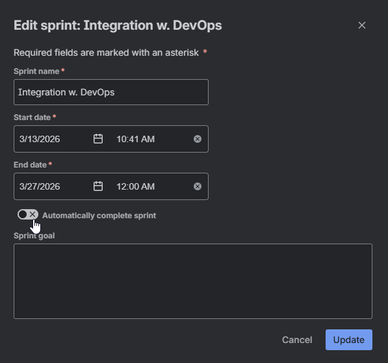Clear the Start date with its X icon

click(197, 139)
